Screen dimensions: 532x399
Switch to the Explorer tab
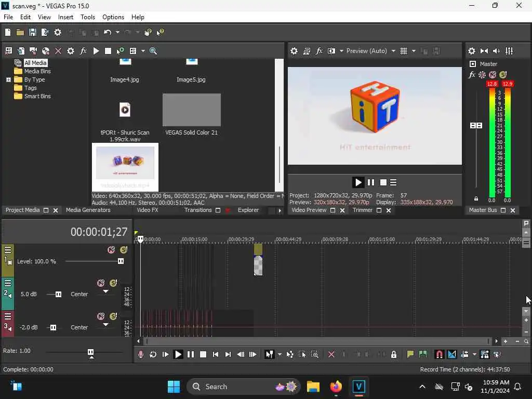click(x=248, y=210)
